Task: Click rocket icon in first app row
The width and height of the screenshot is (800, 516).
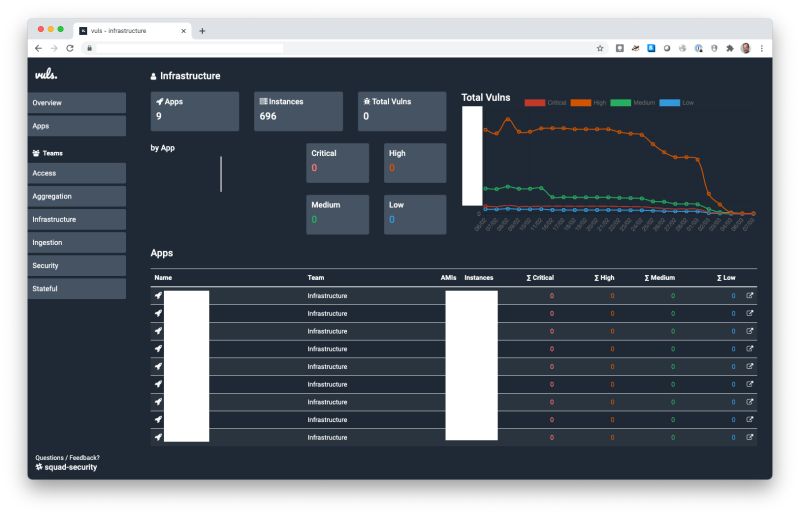Action: 158,296
